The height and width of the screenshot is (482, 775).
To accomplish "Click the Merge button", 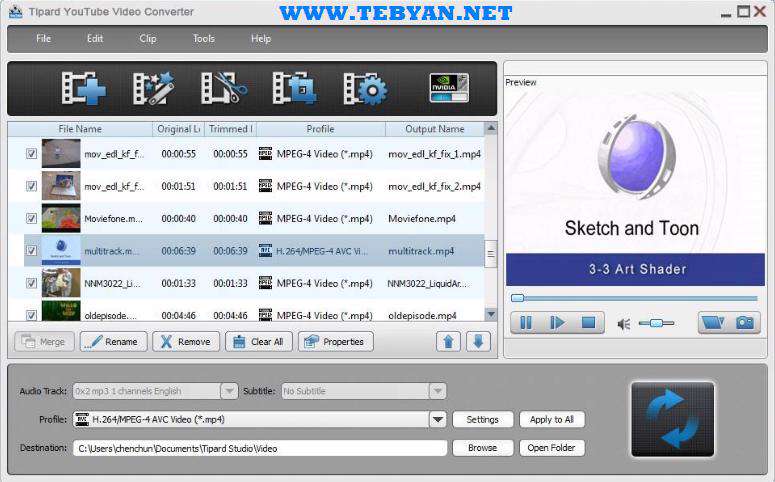I will (x=44, y=342).
